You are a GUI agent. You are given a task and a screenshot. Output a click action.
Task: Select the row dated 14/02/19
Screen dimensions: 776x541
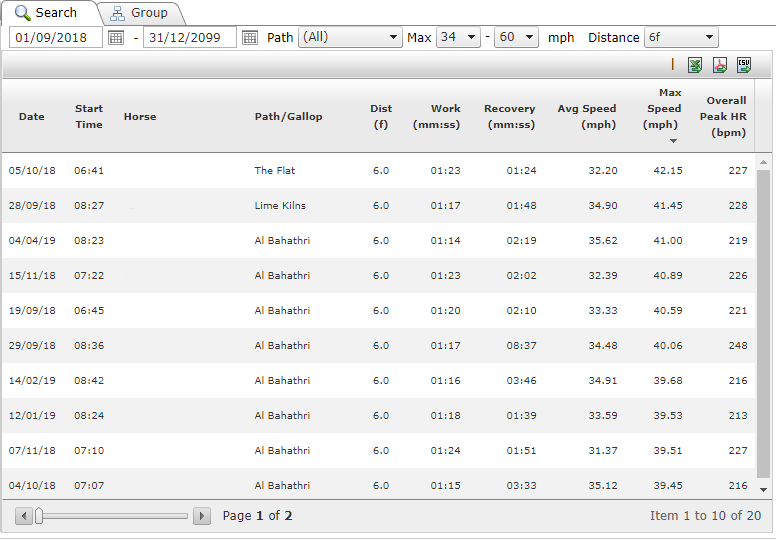(379, 381)
